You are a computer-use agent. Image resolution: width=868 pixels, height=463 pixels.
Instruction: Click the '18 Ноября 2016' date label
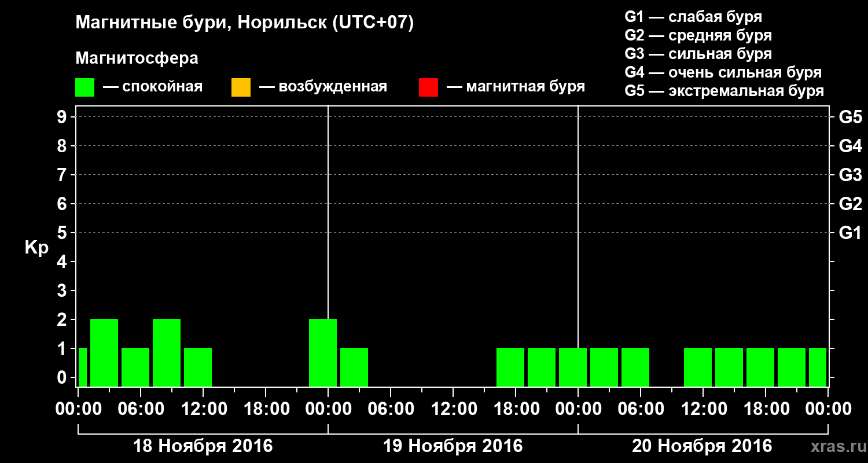(x=203, y=446)
